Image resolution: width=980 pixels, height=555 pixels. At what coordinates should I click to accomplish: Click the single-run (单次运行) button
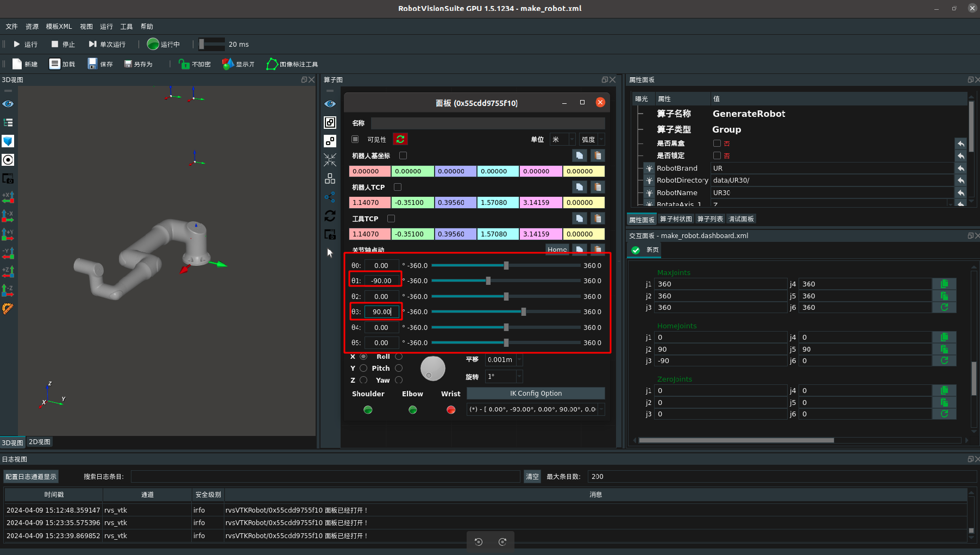coord(107,44)
